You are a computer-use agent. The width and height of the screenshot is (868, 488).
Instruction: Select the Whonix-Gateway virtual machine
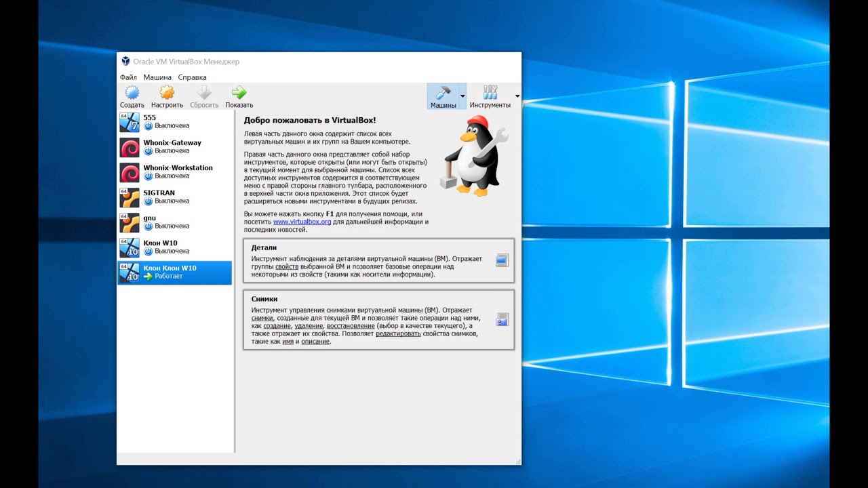[x=175, y=147]
